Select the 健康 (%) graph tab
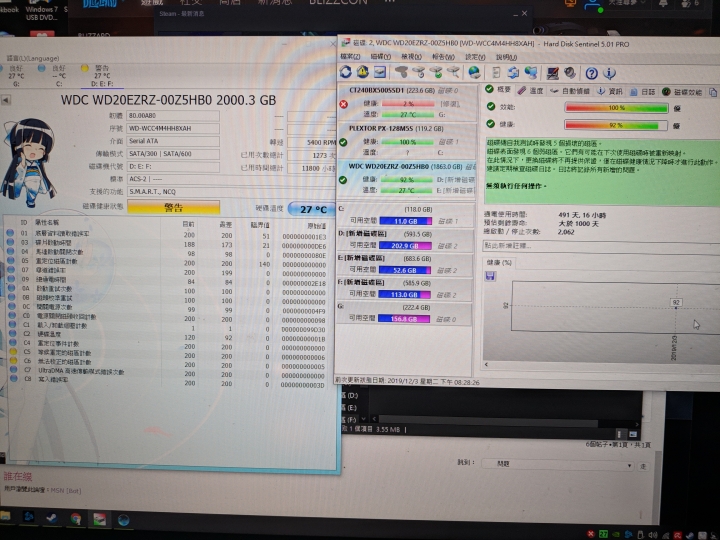This screenshot has width=720, height=540. (x=499, y=262)
